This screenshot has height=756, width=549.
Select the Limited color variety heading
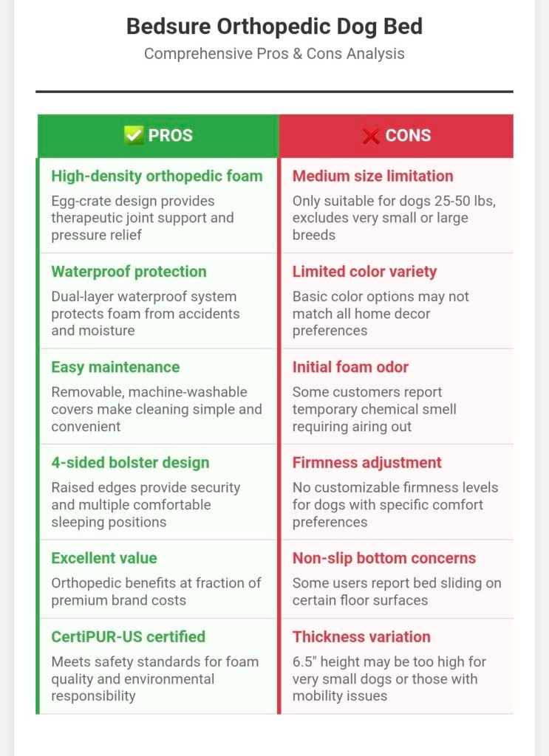click(x=364, y=272)
